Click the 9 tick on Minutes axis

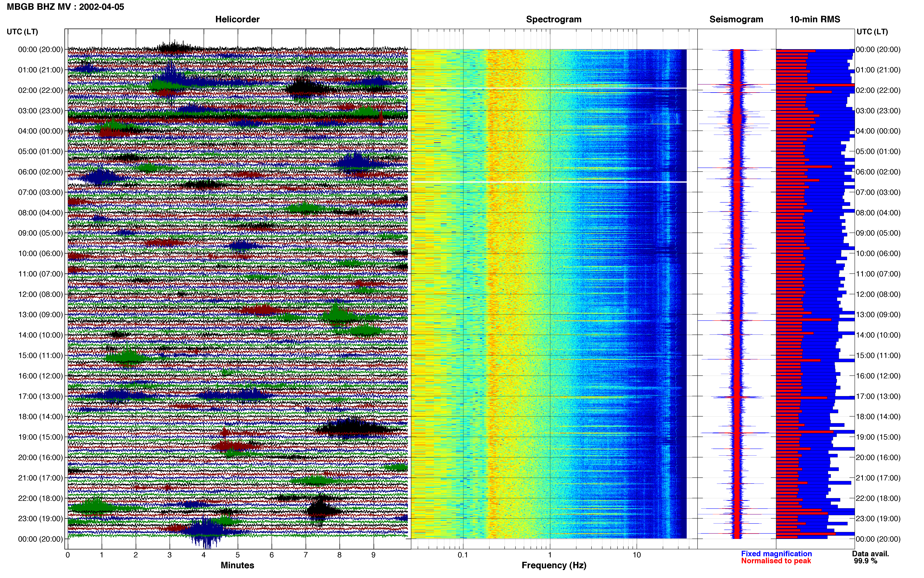(373, 555)
